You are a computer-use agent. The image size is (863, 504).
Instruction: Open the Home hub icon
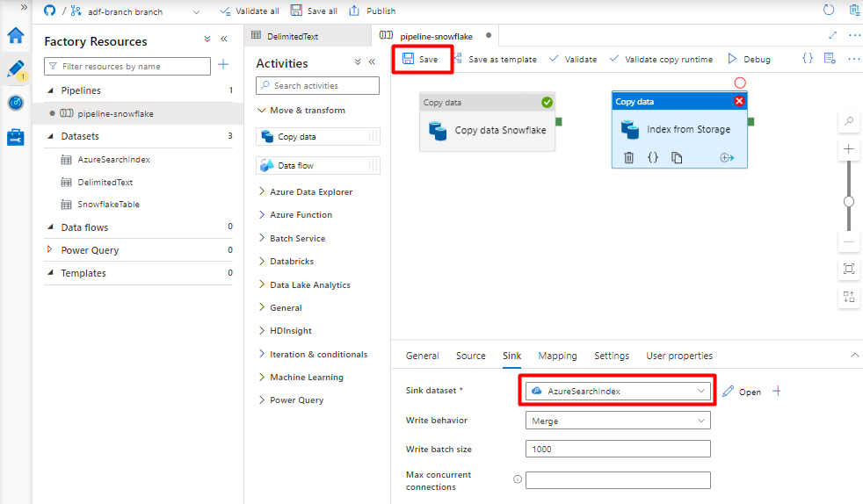click(x=16, y=36)
